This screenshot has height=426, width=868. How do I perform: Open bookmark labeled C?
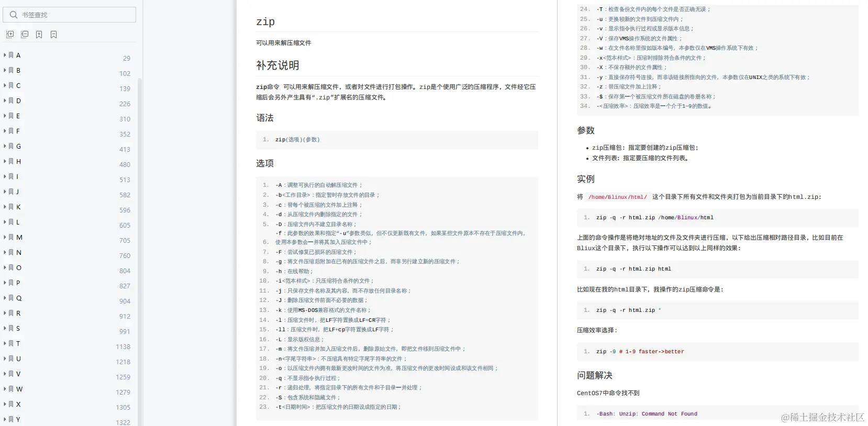[x=18, y=85]
